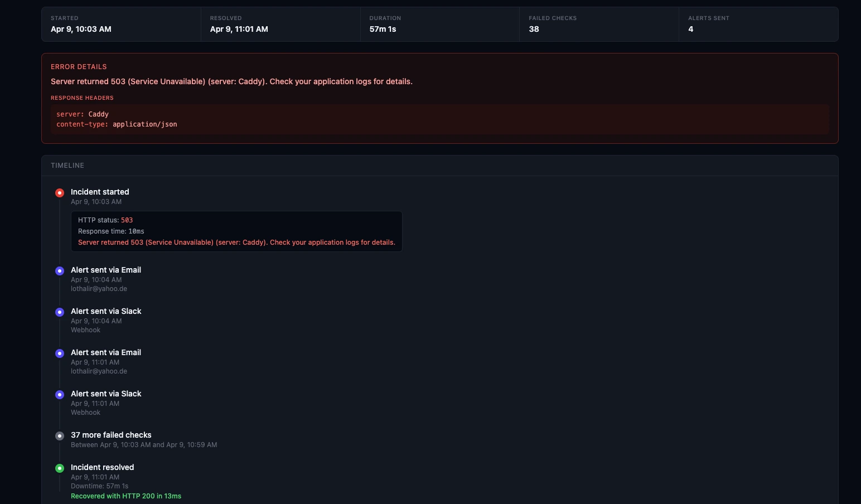861x504 pixels.
Task: Select the red Incident started timeline marker
Action: click(x=60, y=192)
